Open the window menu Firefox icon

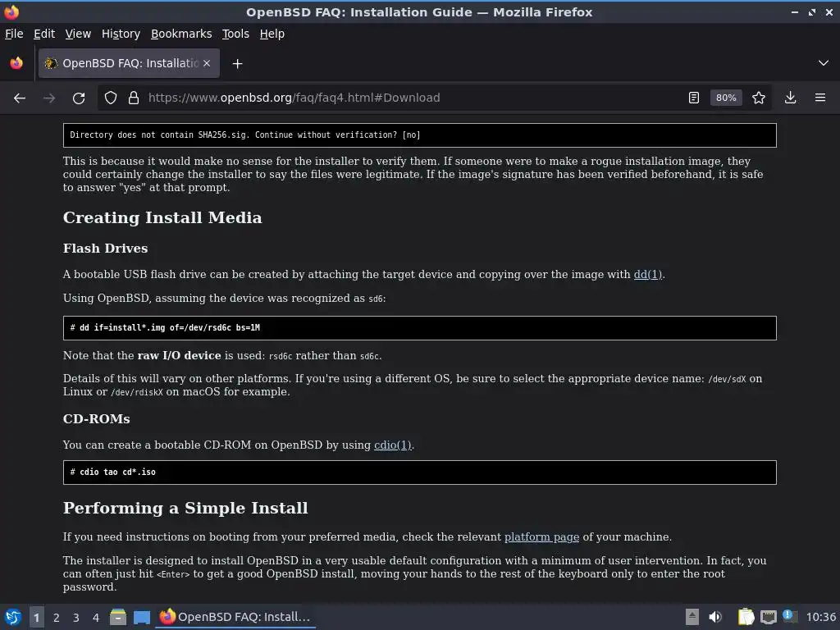point(11,11)
